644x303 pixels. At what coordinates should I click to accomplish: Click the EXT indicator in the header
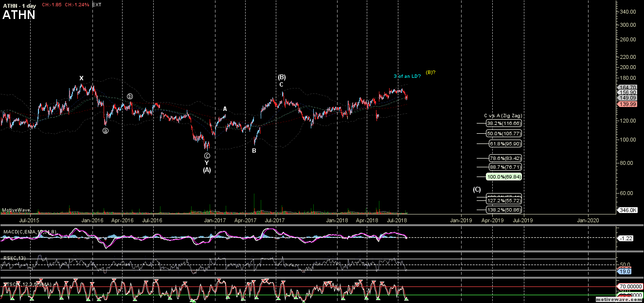click(96, 4)
